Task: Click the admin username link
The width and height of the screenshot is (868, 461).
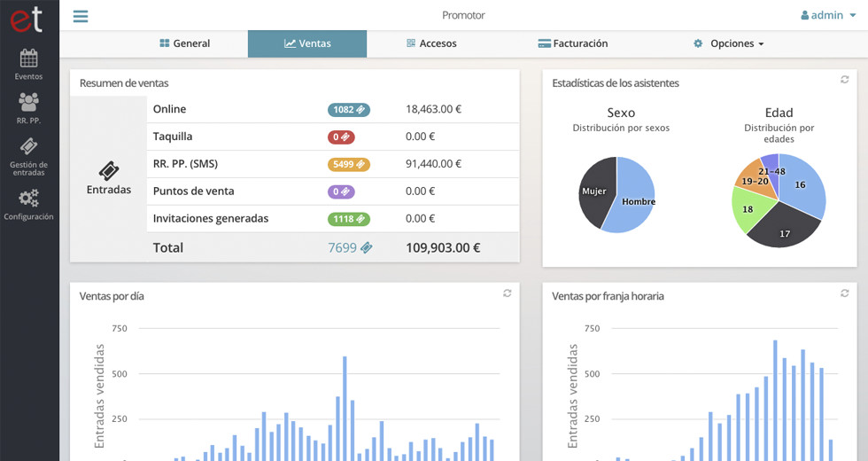Action: [827, 16]
